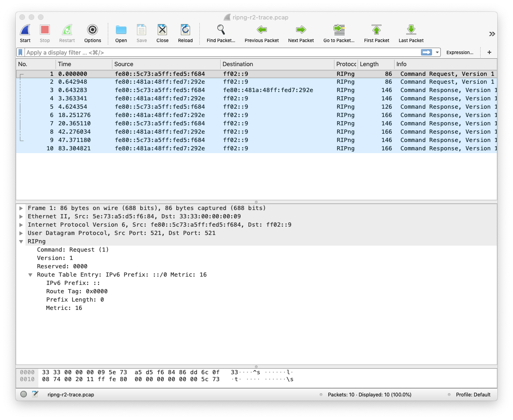The width and height of the screenshot is (513, 420).
Task: Click ripng-r2-trace.pcap in status bar
Action: coord(71,395)
